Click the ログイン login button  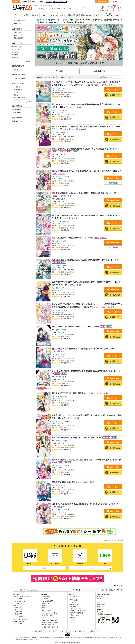click(x=116, y=1)
